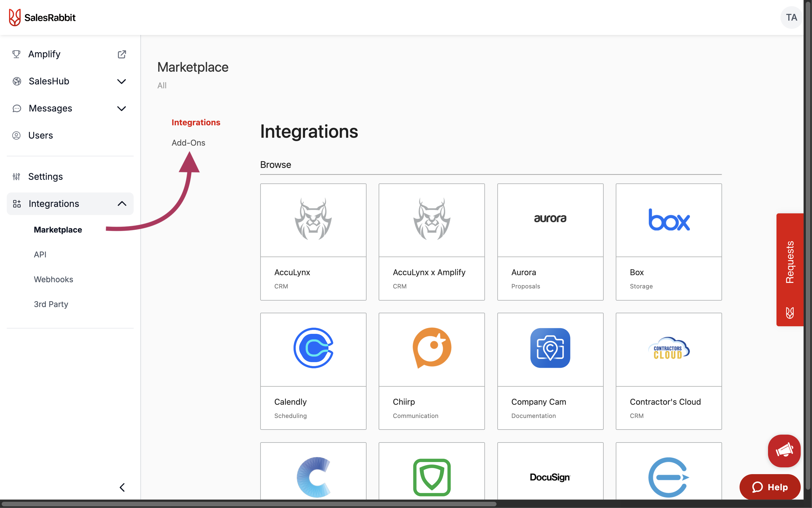Screen dimensions: 812x508
Task: Open the Chiirp orange logo
Action: point(432,348)
